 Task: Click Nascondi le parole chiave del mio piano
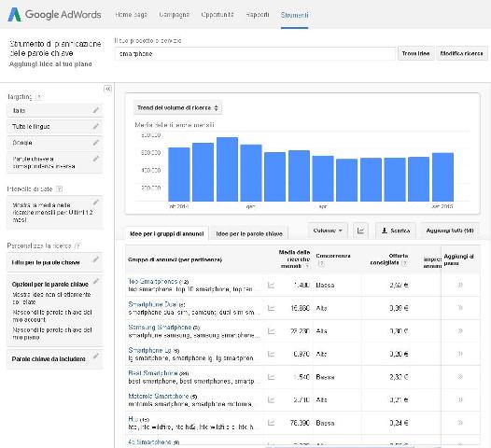[x=52, y=333]
